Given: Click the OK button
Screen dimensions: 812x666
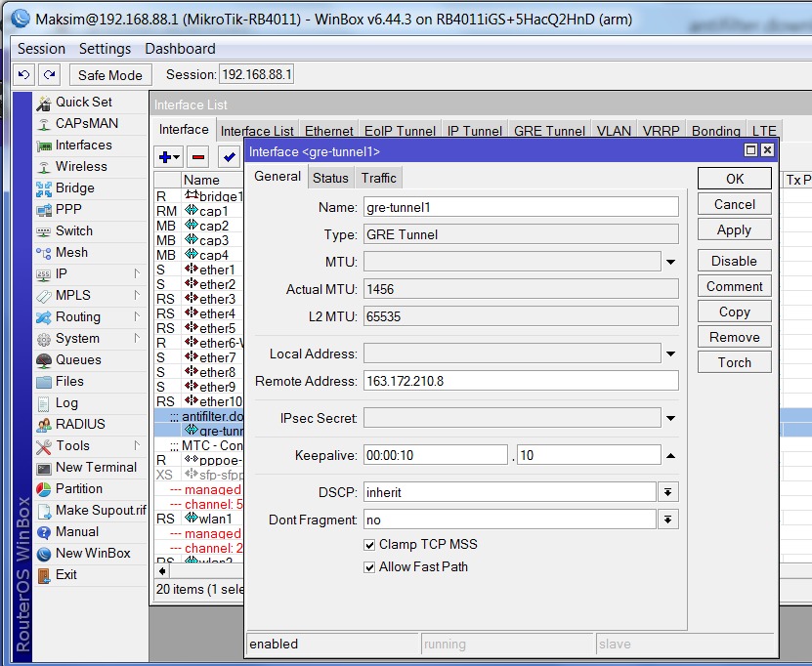Looking at the screenshot, I should point(735,179).
